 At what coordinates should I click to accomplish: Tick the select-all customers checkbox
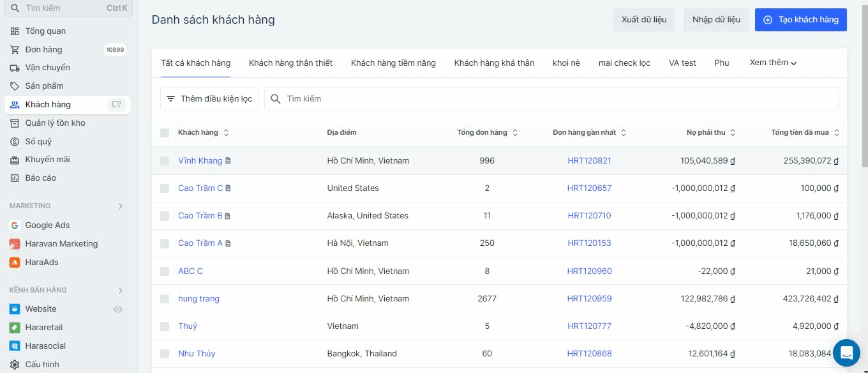tap(165, 133)
